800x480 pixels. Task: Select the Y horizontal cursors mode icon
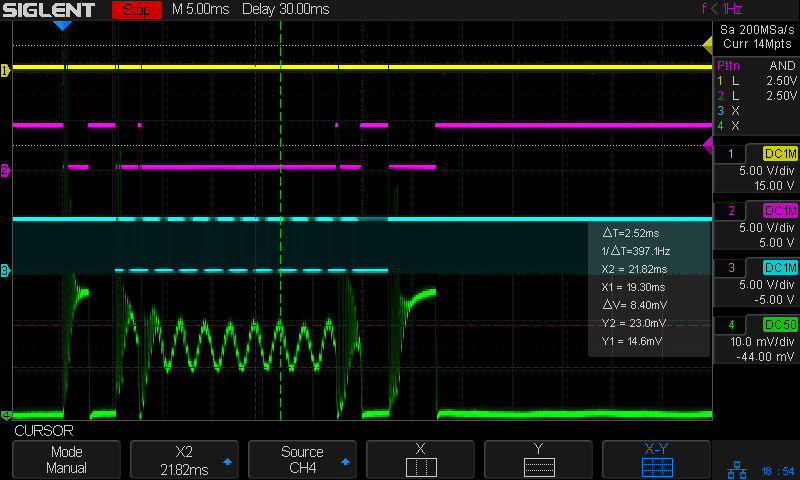click(x=538, y=460)
